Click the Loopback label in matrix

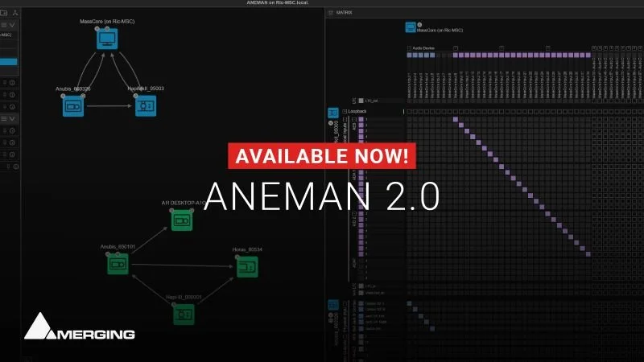[357, 111]
